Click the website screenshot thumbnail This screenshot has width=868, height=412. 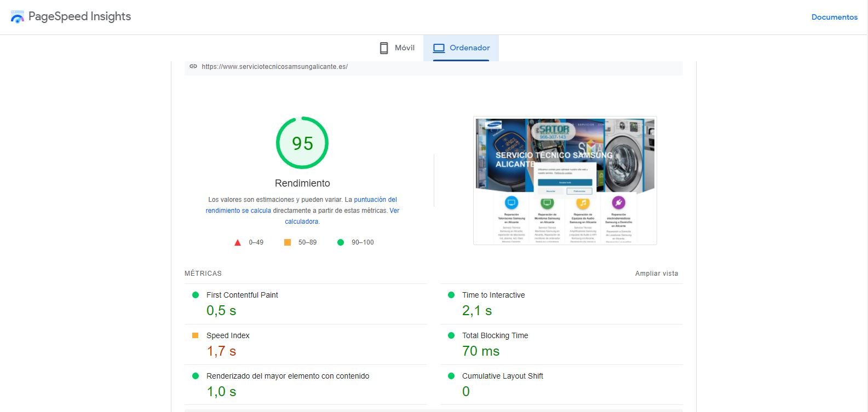click(x=565, y=181)
